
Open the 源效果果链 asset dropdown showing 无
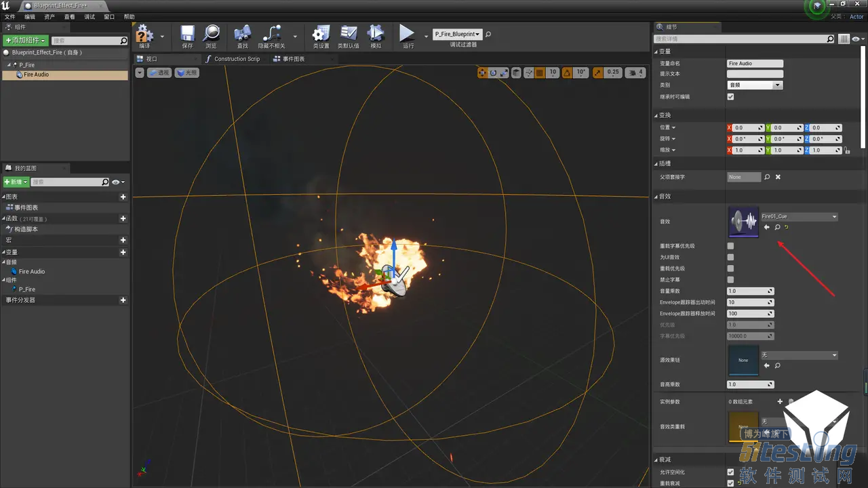[800, 355]
